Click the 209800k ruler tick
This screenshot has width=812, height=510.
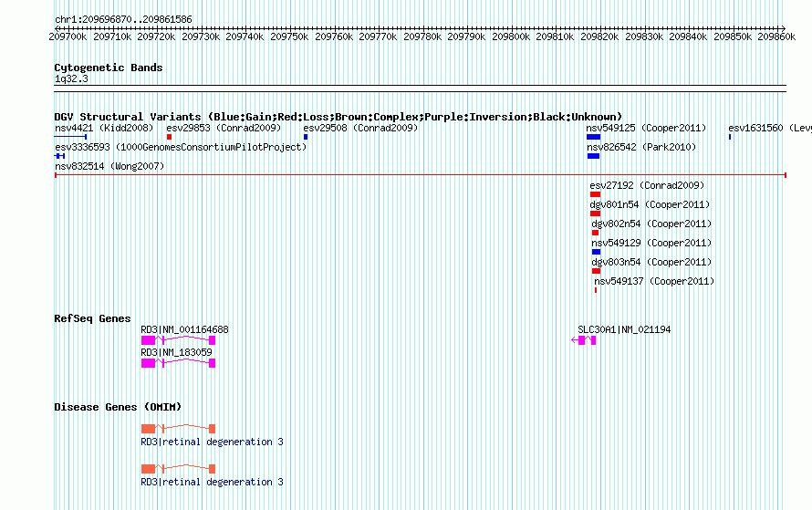click(511, 36)
